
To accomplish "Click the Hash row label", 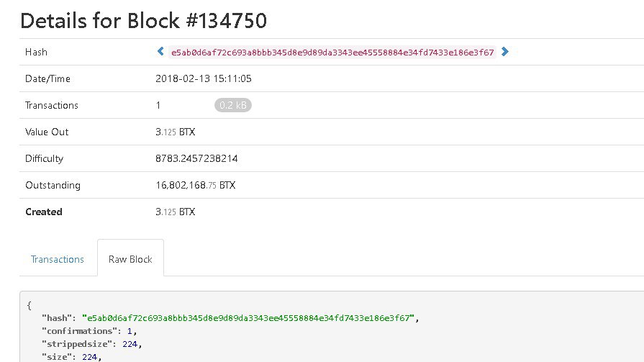I will point(36,52).
